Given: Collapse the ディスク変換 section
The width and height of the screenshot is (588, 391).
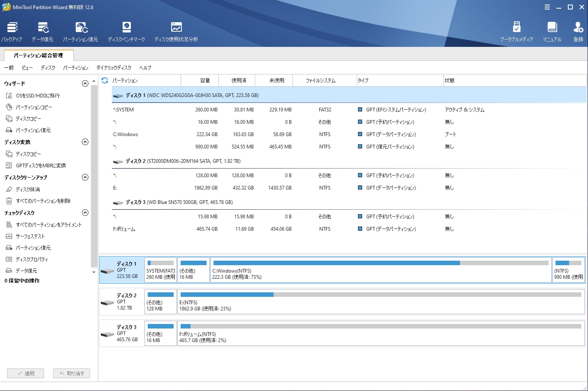Looking at the screenshot, I should tap(85, 142).
